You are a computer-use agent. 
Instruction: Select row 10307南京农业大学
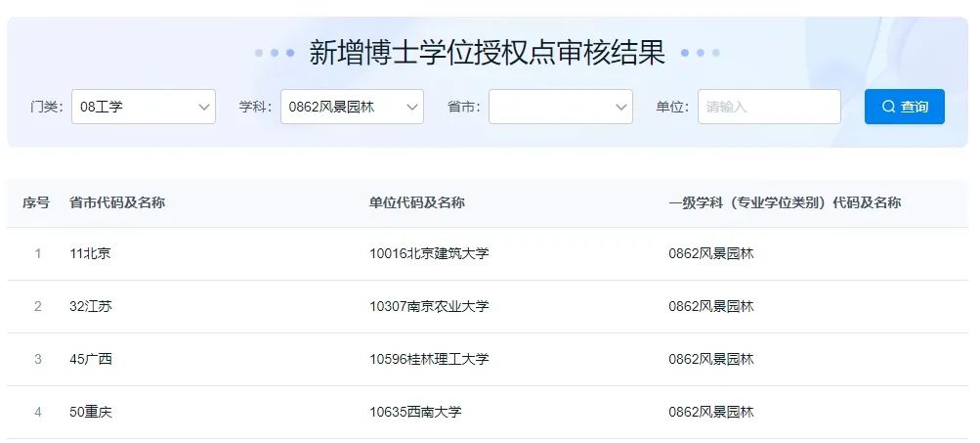pyautogui.click(x=428, y=306)
